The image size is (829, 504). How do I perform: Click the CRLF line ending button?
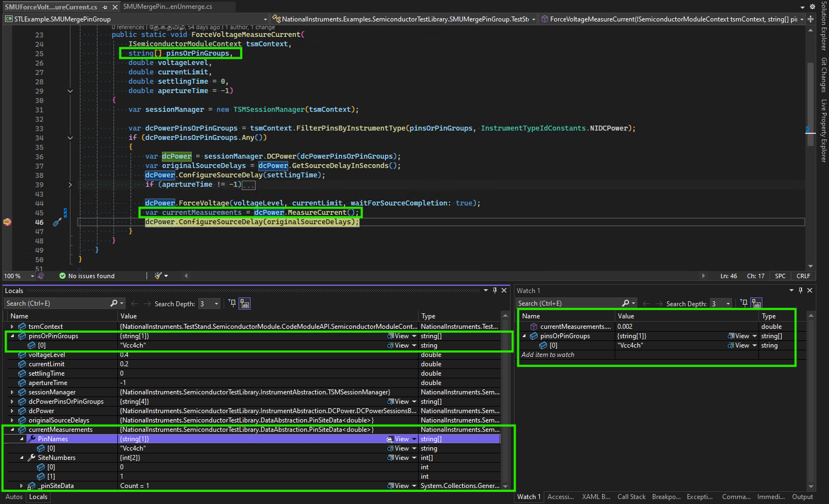tap(803, 276)
